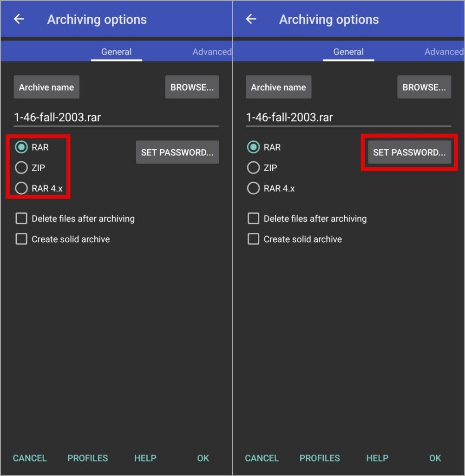Viewport: 465px width, 476px height.
Task: Tap the back arrow in the right screen
Action: pos(251,19)
